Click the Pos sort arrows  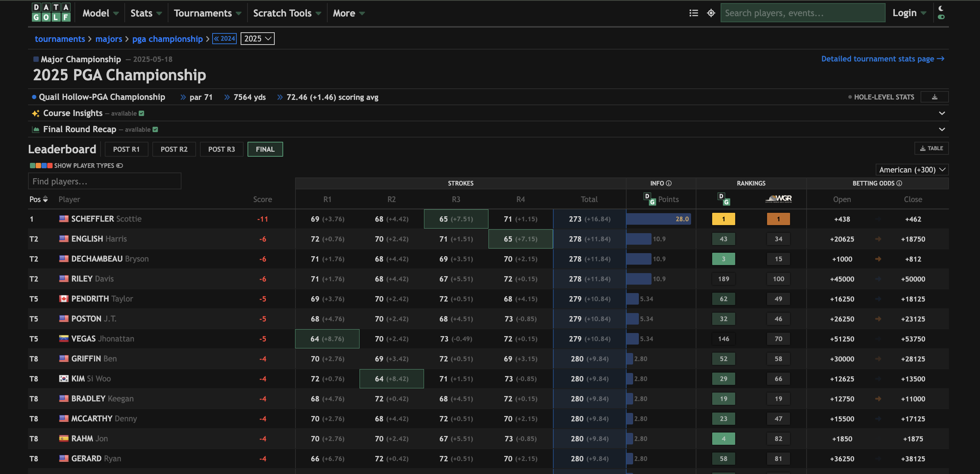45,199
